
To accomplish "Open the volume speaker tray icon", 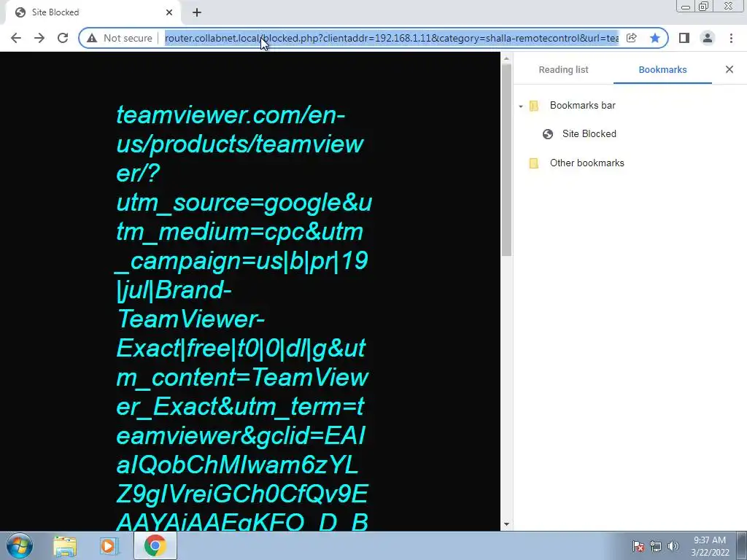I will tap(673, 546).
